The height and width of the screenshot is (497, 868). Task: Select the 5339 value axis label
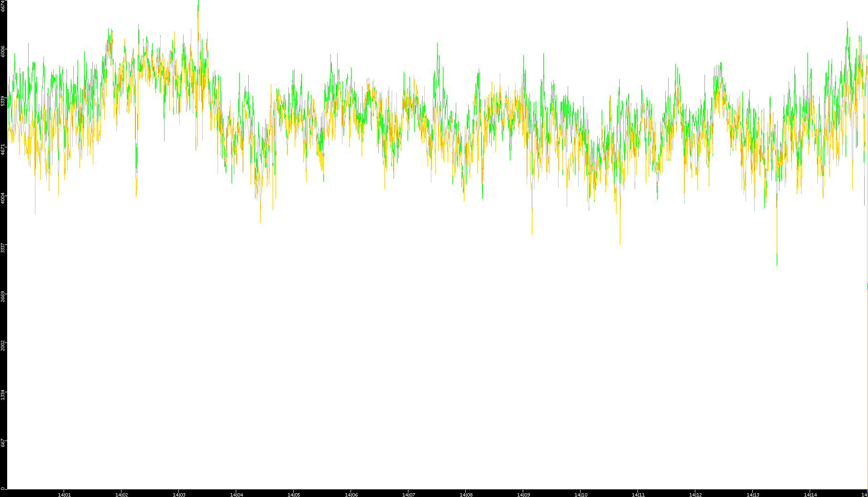3,100
